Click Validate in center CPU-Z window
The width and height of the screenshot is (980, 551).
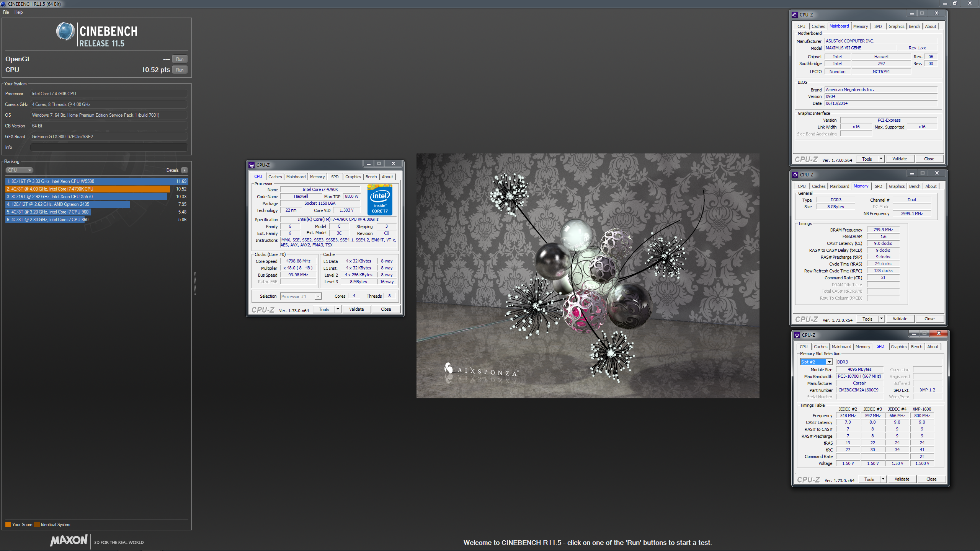tap(356, 309)
